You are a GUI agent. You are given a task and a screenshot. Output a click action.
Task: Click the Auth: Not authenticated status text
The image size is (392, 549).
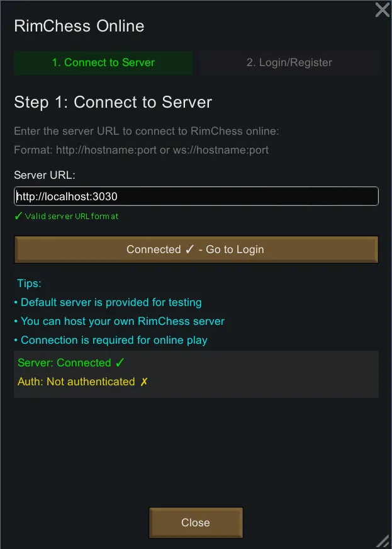click(76, 382)
